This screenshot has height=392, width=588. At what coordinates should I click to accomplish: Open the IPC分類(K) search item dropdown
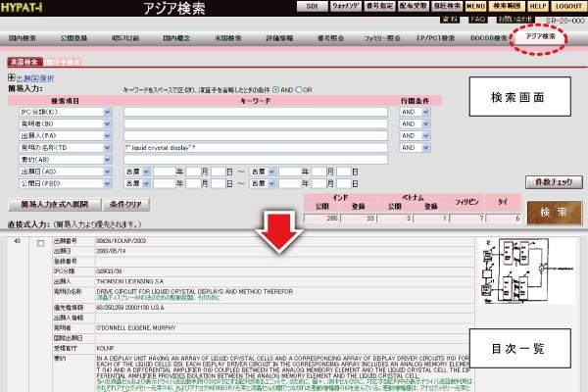pyautogui.click(x=106, y=112)
